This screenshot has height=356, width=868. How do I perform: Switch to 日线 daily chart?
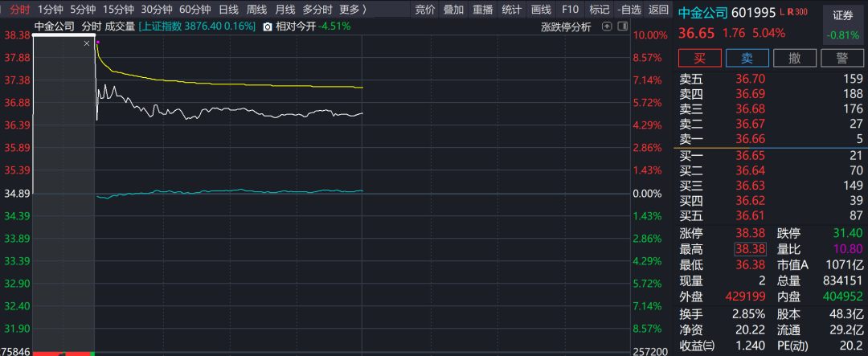click(228, 10)
